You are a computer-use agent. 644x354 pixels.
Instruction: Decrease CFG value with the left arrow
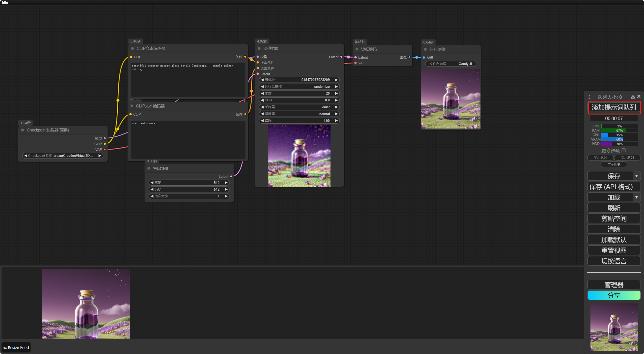262,100
